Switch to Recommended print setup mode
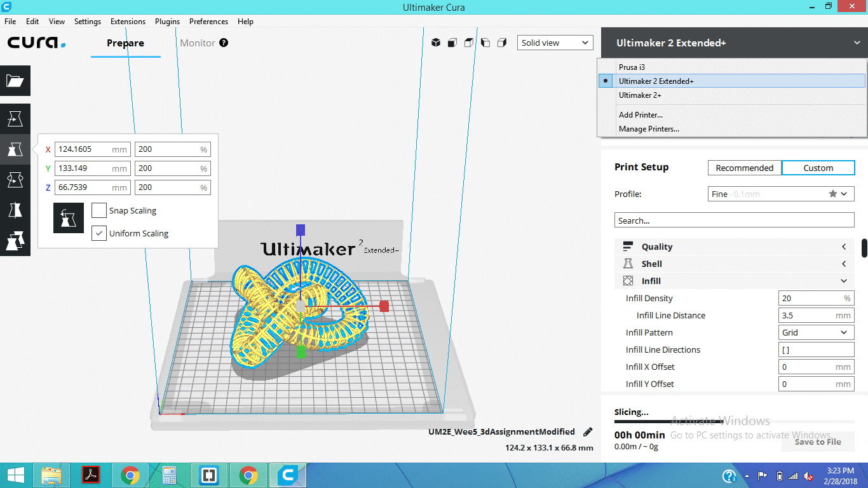Screen dimensions: 868x488 pyautogui.click(x=745, y=168)
